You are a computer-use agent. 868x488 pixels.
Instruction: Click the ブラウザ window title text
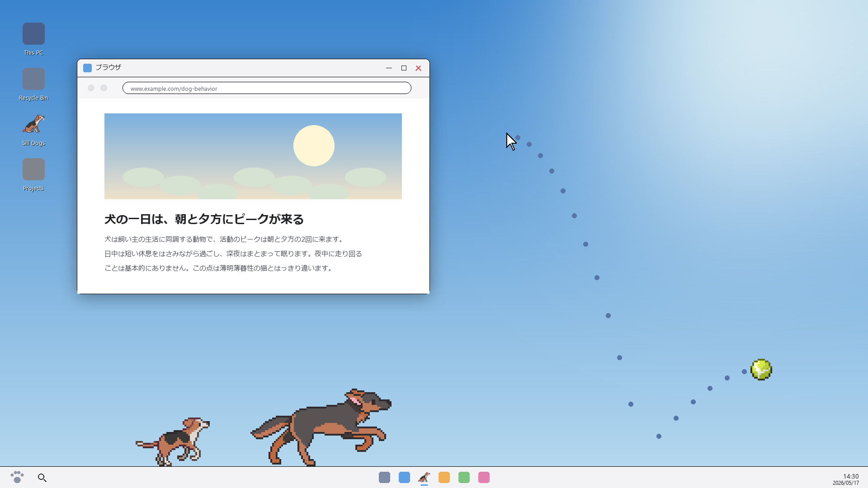(x=108, y=67)
